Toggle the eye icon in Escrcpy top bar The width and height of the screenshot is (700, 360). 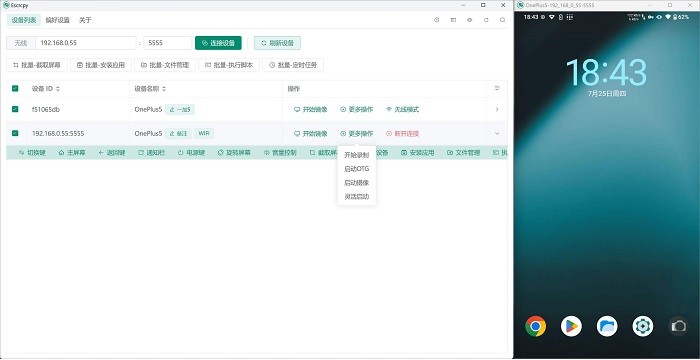pos(470,20)
